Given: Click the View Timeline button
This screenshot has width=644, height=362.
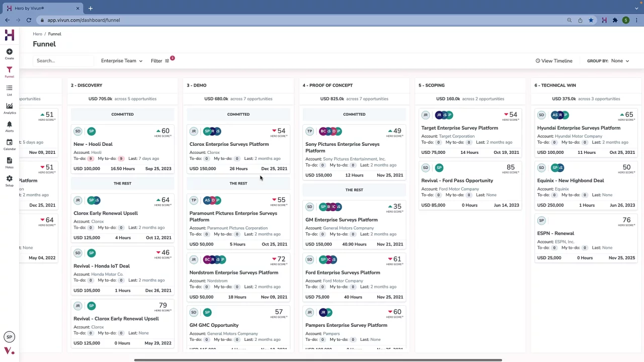Looking at the screenshot, I should point(553,60).
